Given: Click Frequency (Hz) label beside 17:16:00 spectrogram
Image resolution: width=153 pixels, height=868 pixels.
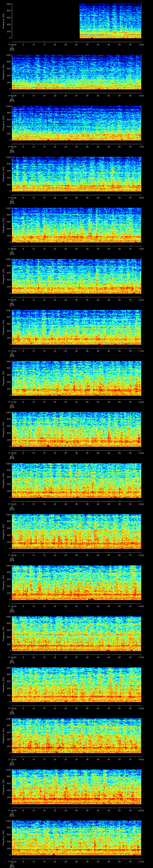Looking at the screenshot, I should point(3,634).
